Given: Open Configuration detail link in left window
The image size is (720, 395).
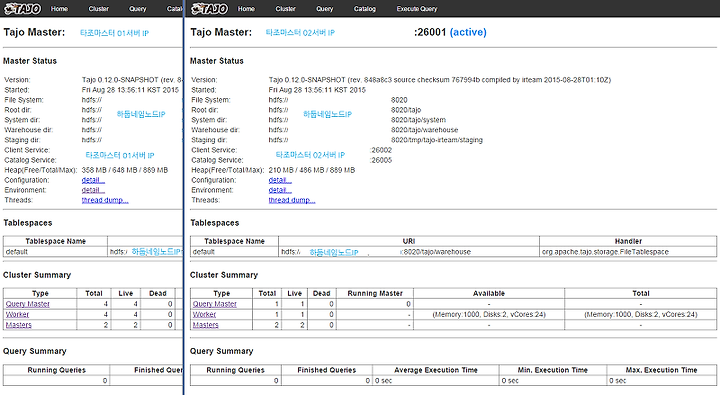Looking at the screenshot, I should click(93, 180).
